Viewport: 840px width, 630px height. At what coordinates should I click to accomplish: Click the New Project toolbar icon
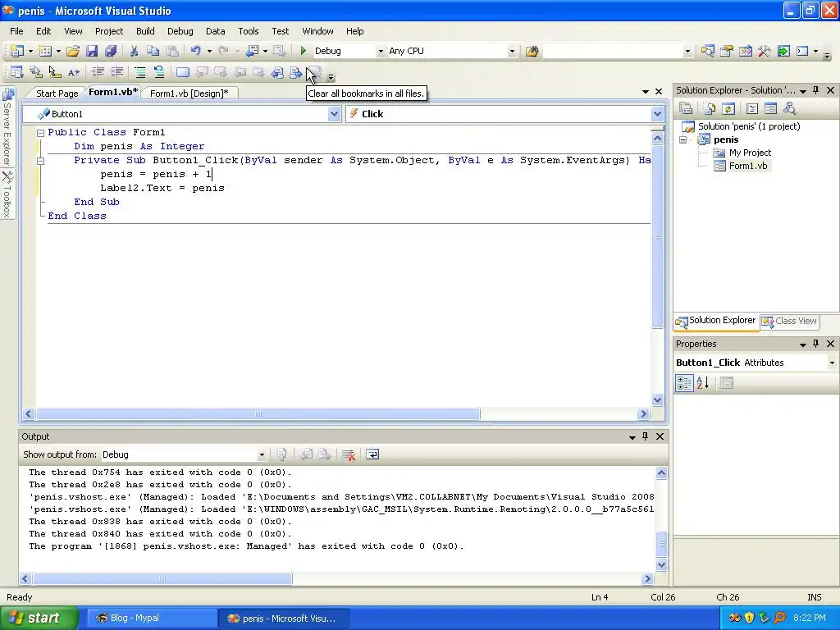coord(17,51)
